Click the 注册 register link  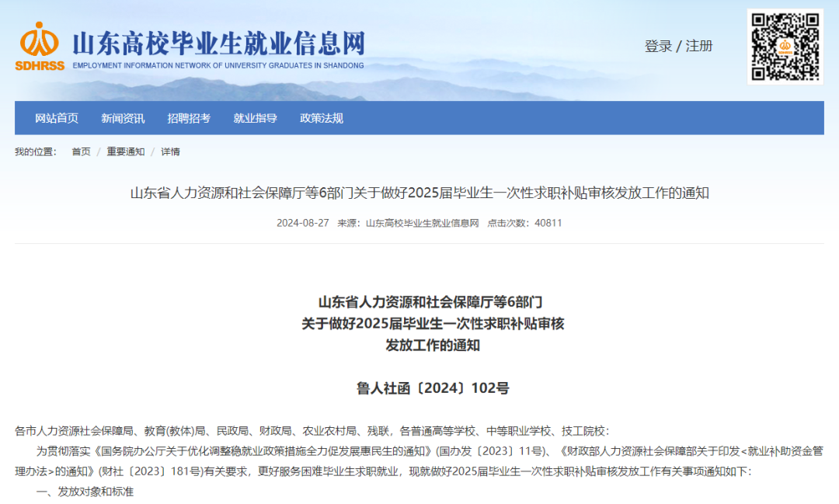pyautogui.click(x=699, y=47)
